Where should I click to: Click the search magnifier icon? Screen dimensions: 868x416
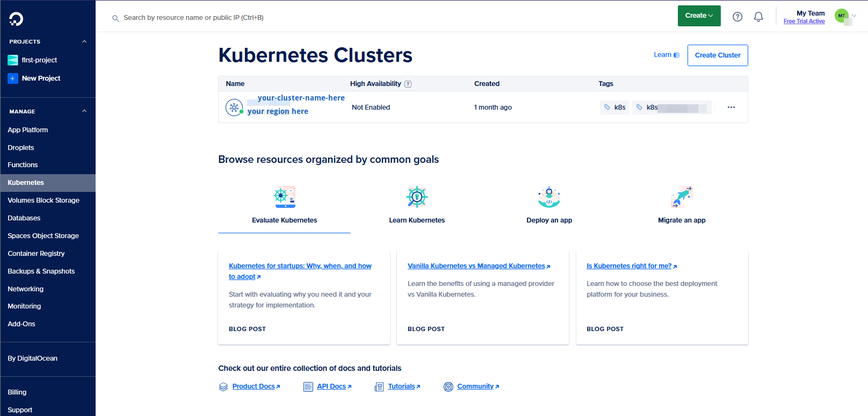(x=115, y=18)
